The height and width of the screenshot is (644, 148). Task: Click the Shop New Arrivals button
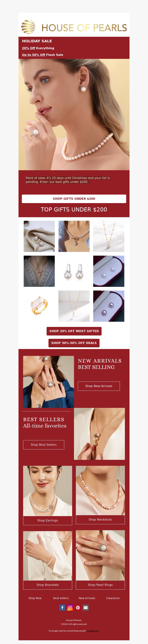tap(99, 386)
